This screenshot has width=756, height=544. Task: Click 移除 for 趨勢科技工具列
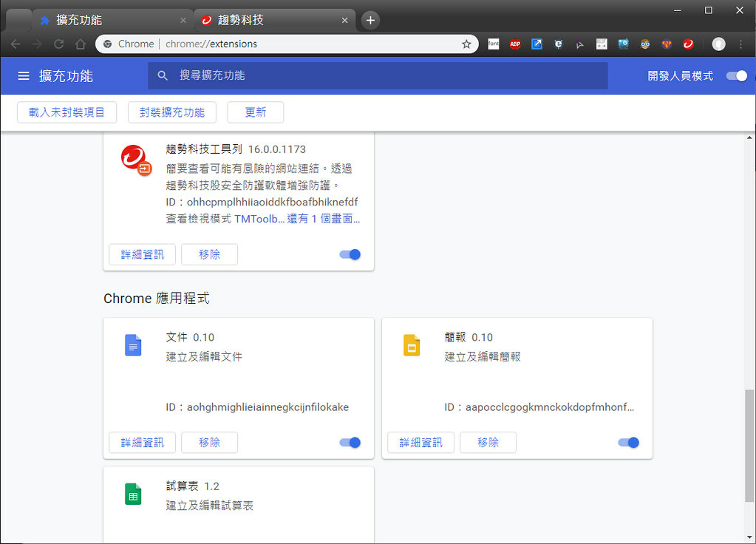[x=209, y=254]
